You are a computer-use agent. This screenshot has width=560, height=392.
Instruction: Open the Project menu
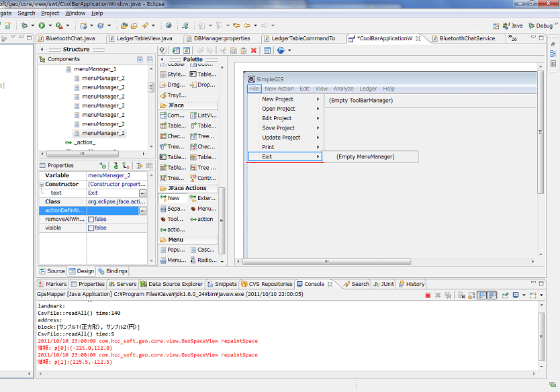tap(50, 13)
